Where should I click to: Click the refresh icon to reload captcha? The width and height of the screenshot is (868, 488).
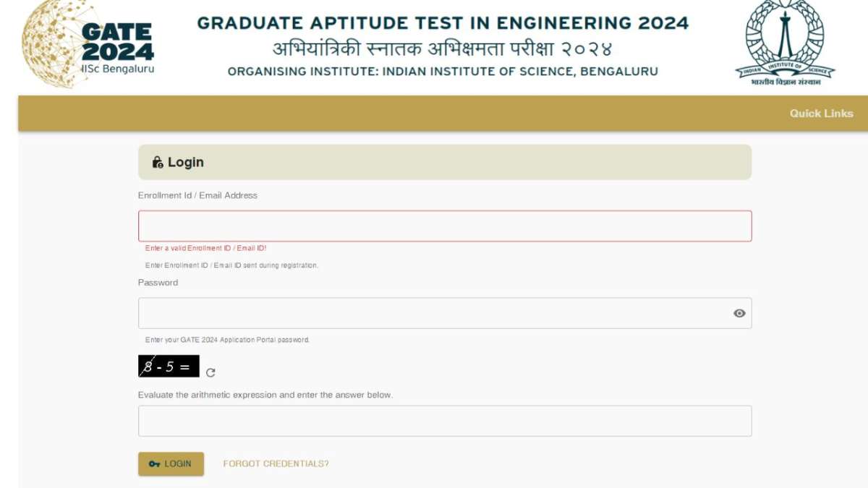coord(210,373)
